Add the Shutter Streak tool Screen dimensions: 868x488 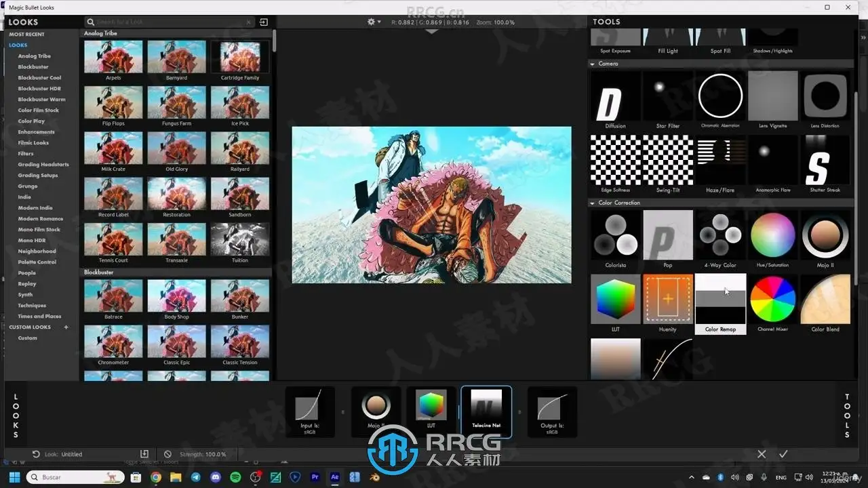coord(825,165)
